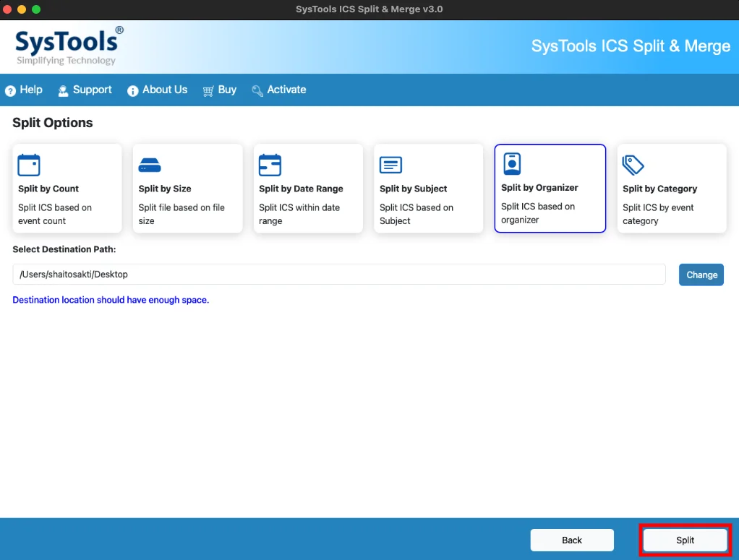Go back using the Back button
The height and width of the screenshot is (560, 739).
[x=572, y=540]
